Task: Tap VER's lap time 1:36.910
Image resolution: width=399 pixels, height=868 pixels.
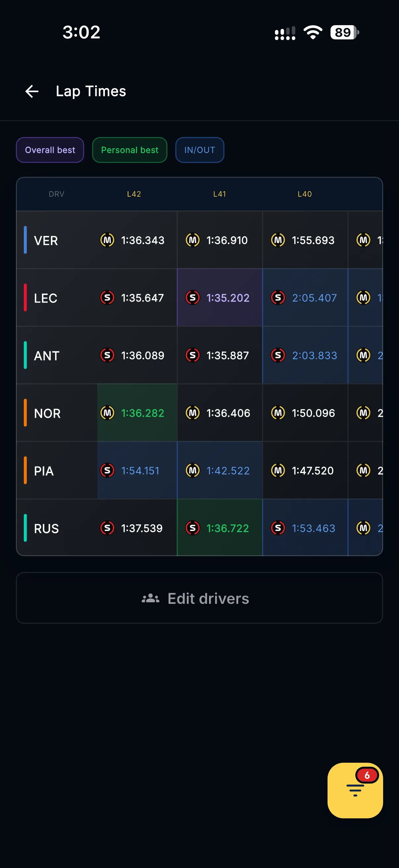Action: [227, 240]
